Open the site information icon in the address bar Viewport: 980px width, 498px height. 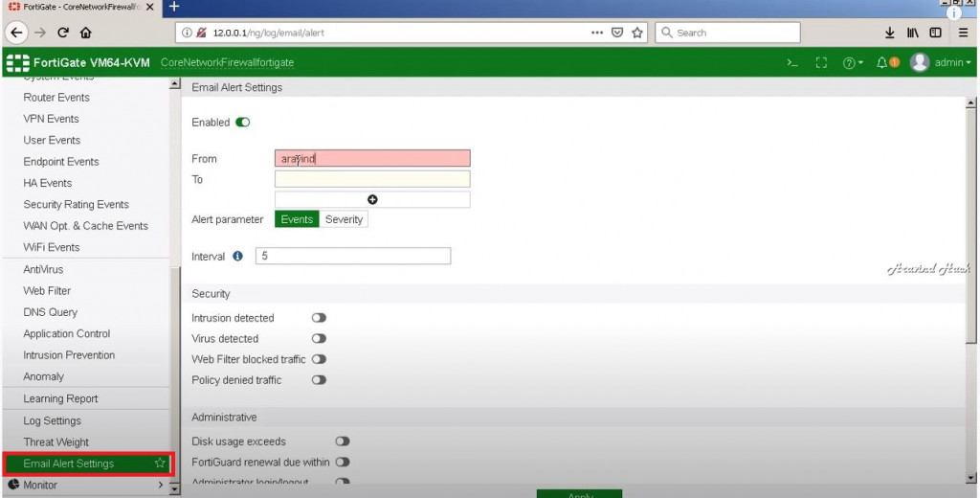[x=187, y=33]
